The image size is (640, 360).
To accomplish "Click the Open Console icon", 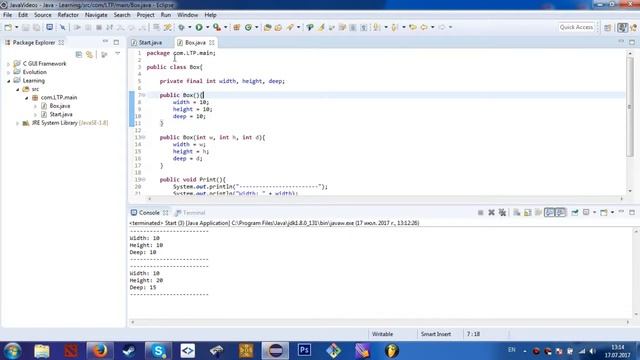I will pyautogui.click(x=604, y=213).
